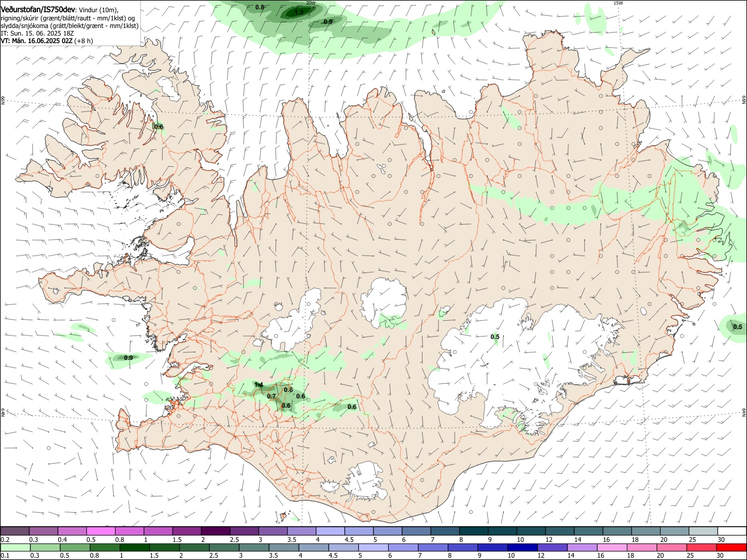Click the 1.3 precipitation value offshore north
Image resolution: width=747 pixels, height=560 pixels.
coord(299,12)
